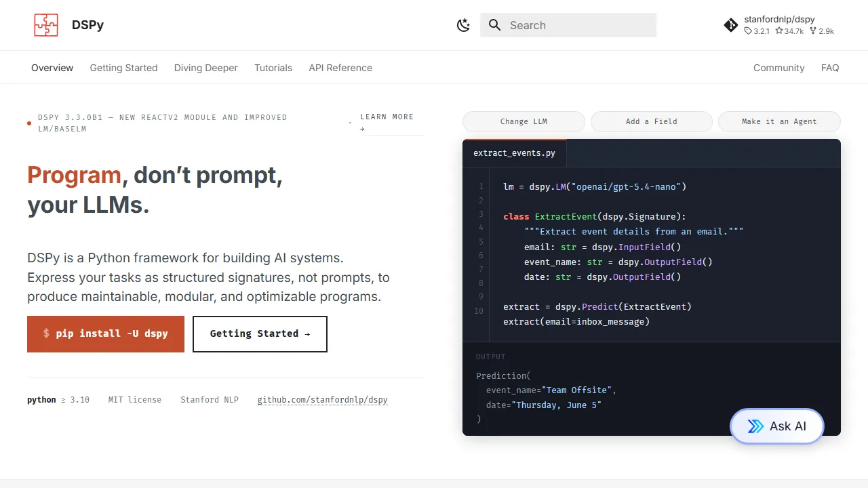This screenshot has width=868, height=488.
Task: Open the Getting Started tab
Action: (x=123, y=68)
